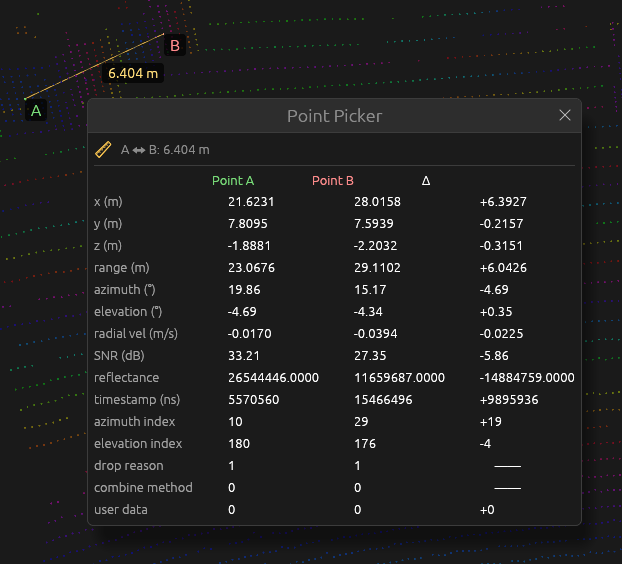The width and height of the screenshot is (622, 564).
Task: Click the azimuth index row label
Action: click(134, 422)
